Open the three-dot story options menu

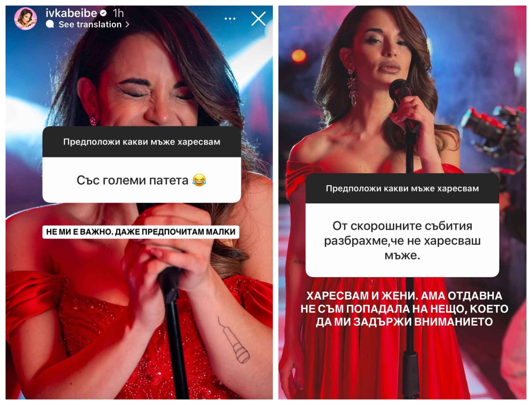pos(230,19)
